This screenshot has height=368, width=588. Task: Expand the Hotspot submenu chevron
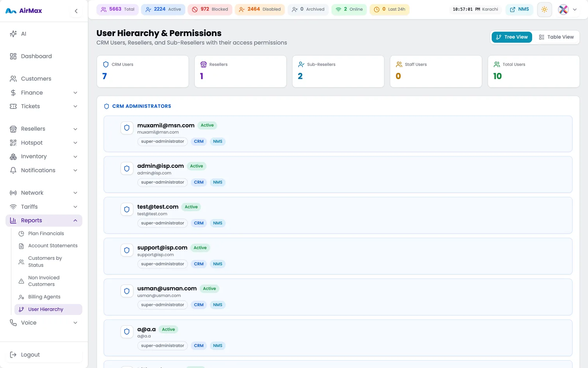(75, 143)
